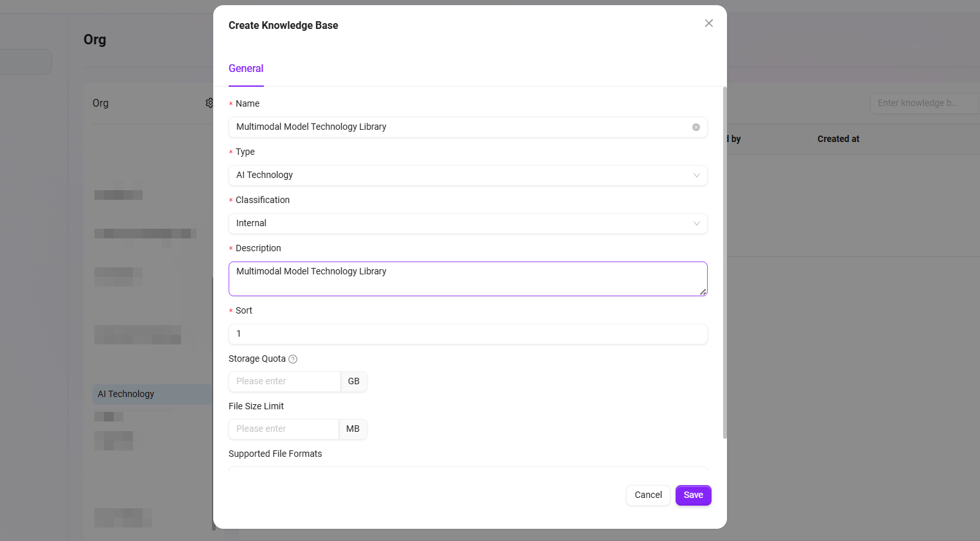Click the Created at column header
The image size is (980, 541).
click(x=838, y=139)
